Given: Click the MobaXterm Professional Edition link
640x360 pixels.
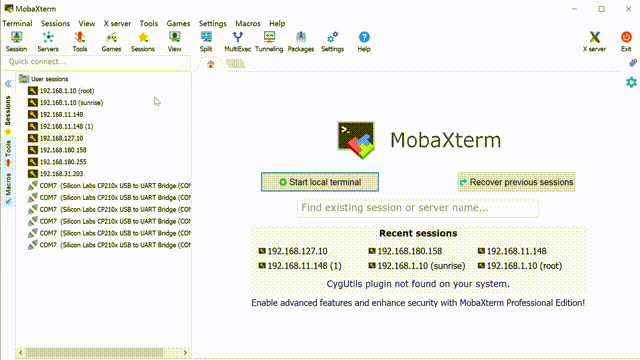Looking at the screenshot, I should click(418, 303).
